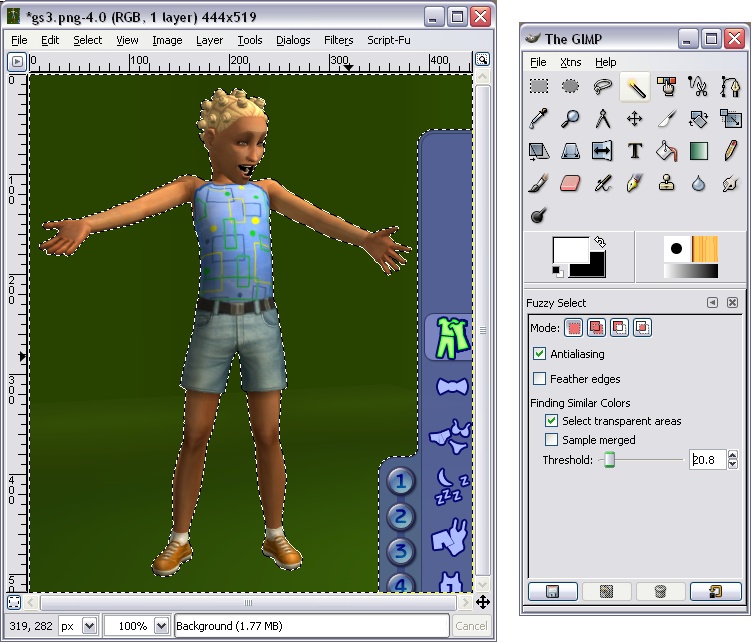Viewport: 752px width, 642px height.
Task: Select the Paintbrush tool
Action: [539, 183]
